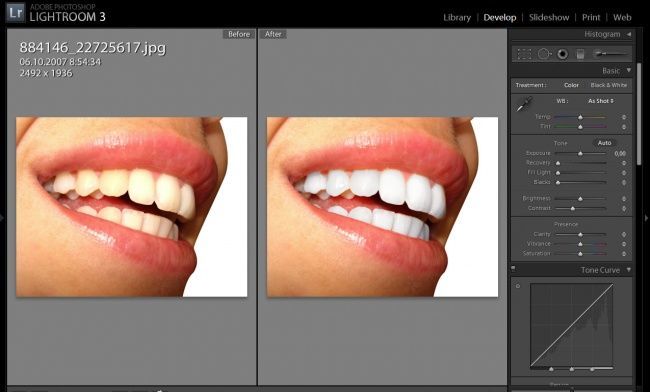650x392 pixels.
Task: Move the right Tone Curve split marker
Action: [x=592, y=369]
